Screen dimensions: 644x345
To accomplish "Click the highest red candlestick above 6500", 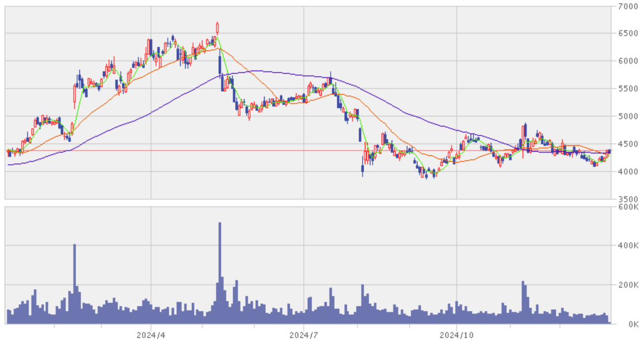I will coord(217,29).
